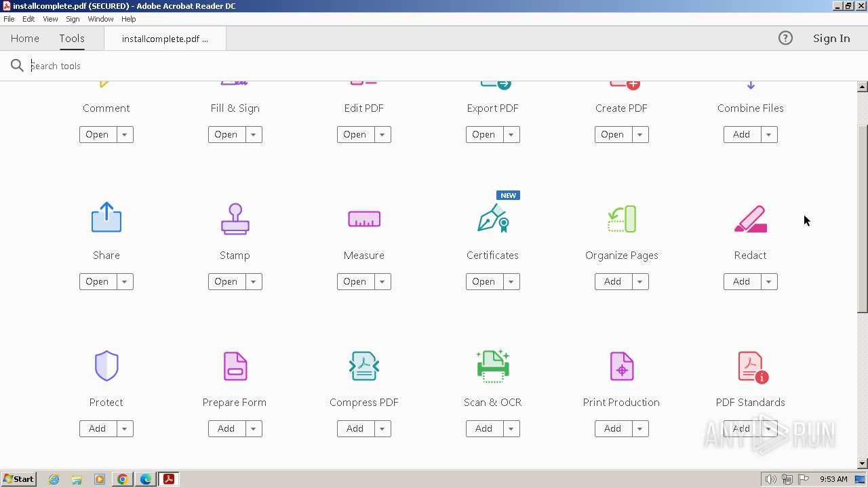Open the Sign menu
Screen dimensions: 868x488
[x=73, y=19]
